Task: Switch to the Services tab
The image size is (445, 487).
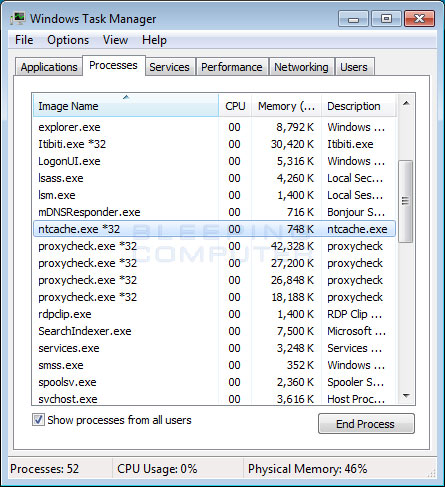Action: pyautogui.click(x=169, y=67)
